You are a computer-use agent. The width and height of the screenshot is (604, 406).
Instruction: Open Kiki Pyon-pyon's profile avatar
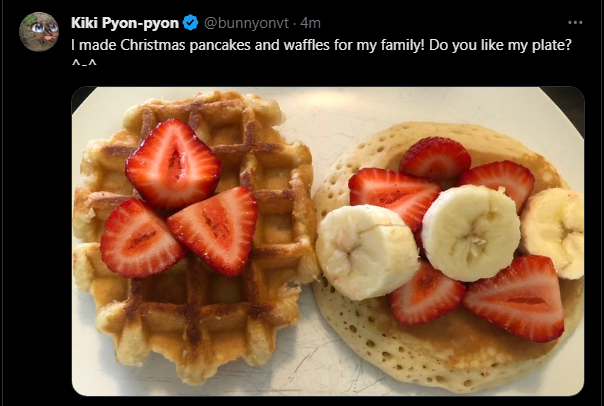click(39, 32)
